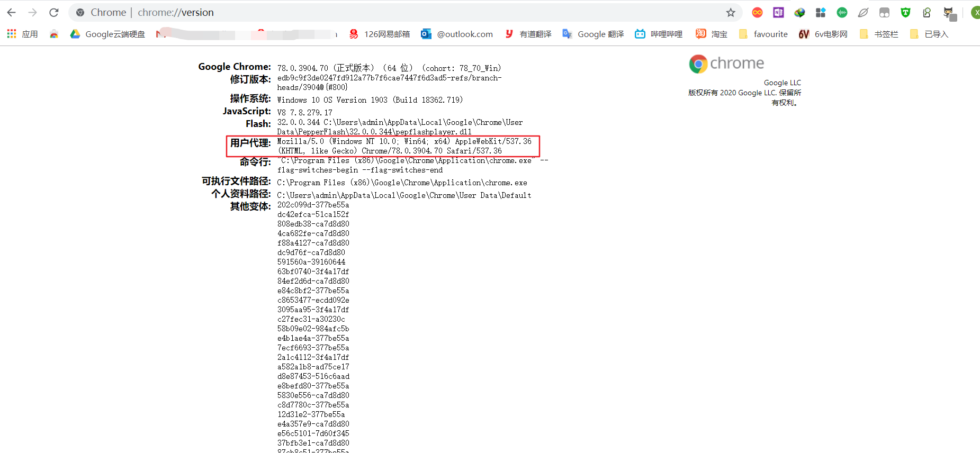Viewport: 980px width, 453px height.
Task: Open the 有道翻译 bookmark
Action: click(528, 34)
